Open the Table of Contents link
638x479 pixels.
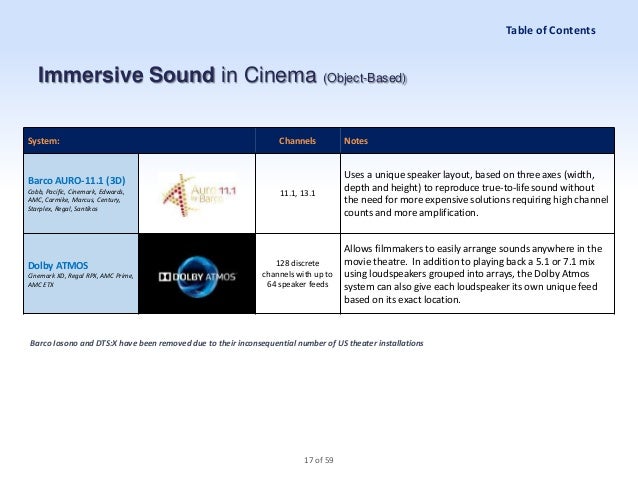pos(551,31)
